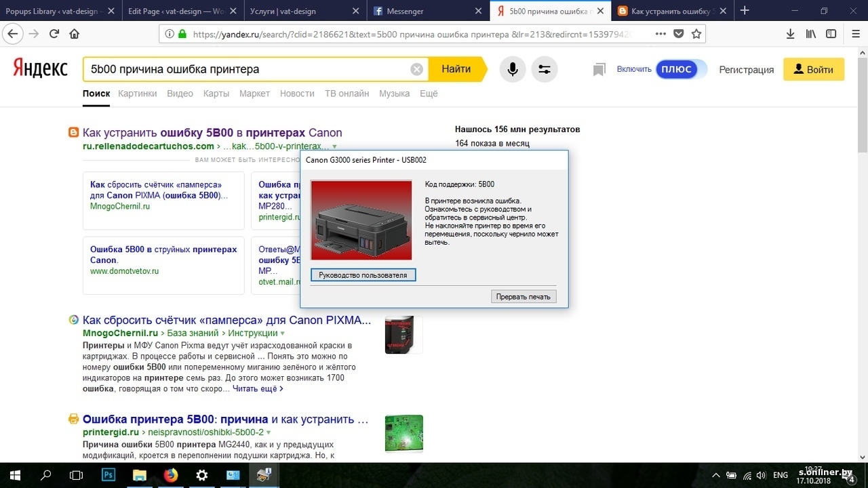Expand rellenadodecartuchos.com result dropdown arrow
The image size is (868, 488).
coord(334,146)
